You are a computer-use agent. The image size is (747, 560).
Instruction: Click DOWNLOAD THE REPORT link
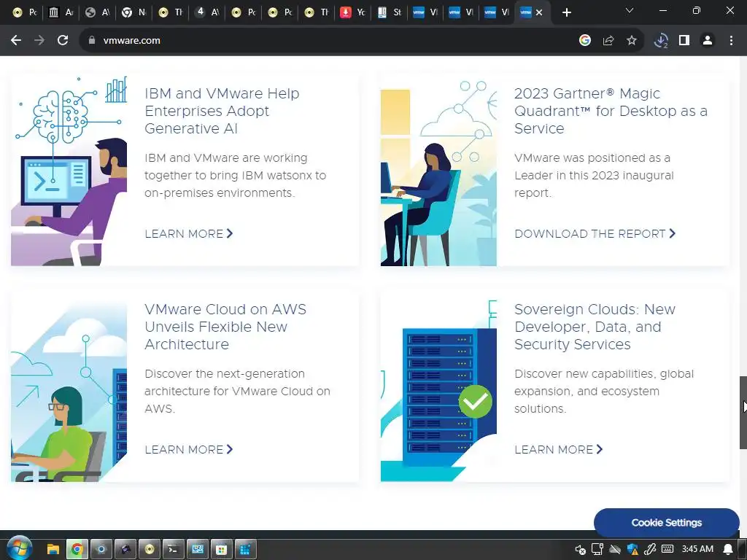(x=595, y=234)
